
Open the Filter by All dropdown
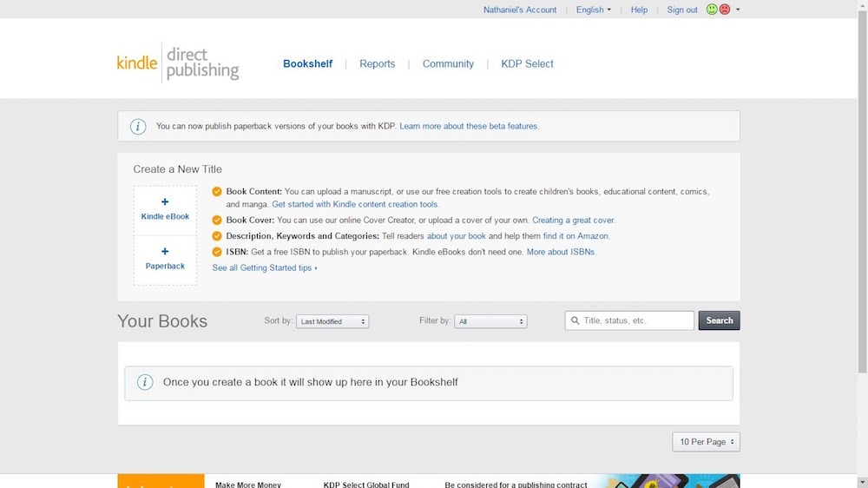(x=490, y=321)
